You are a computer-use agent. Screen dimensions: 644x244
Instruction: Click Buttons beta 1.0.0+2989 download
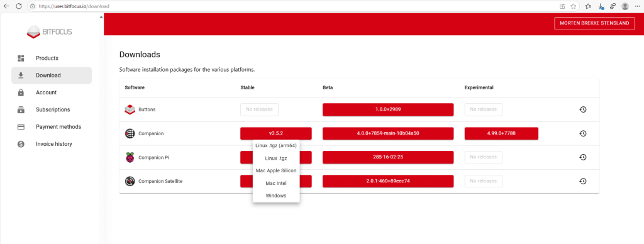pyautogui.click(x=387, y=109)
